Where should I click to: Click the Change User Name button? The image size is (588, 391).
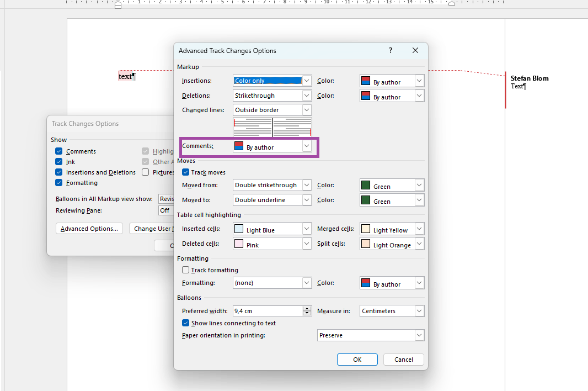152,229
